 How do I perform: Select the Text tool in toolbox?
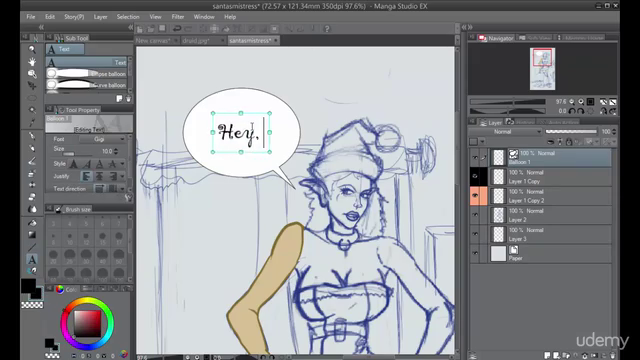[32, 259]
